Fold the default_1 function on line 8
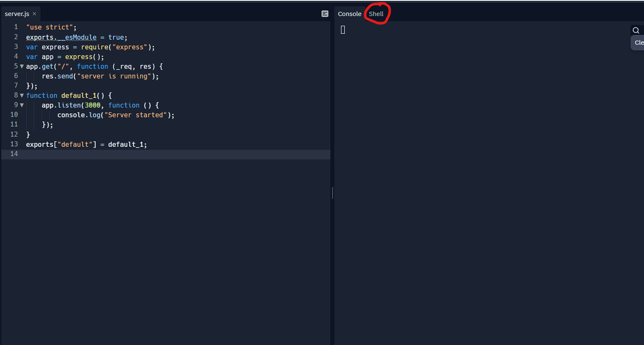 tap(22, 96)
